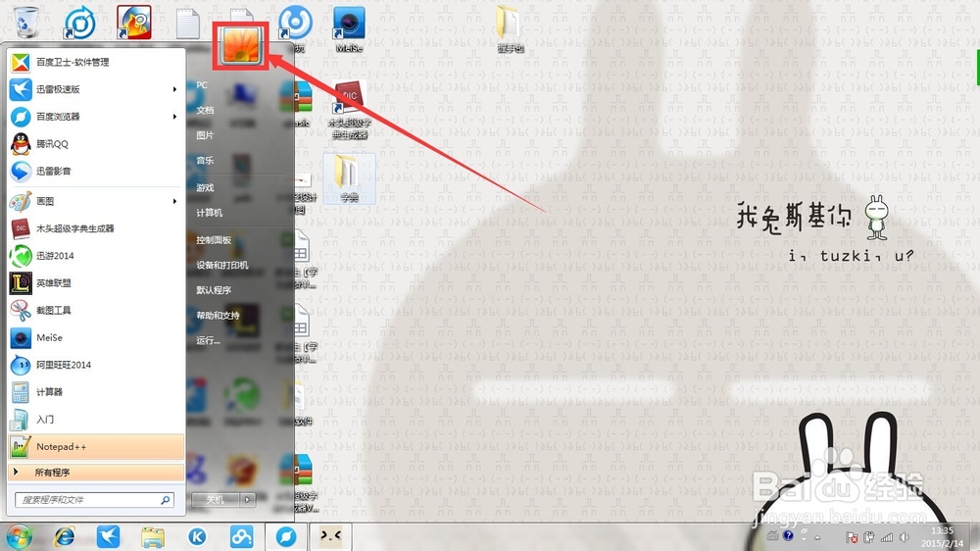Screen dimensions: 980x551
Task: Open 计算机 from Start menu right pane
Action: pyautogui.click(x=210, y=213)
